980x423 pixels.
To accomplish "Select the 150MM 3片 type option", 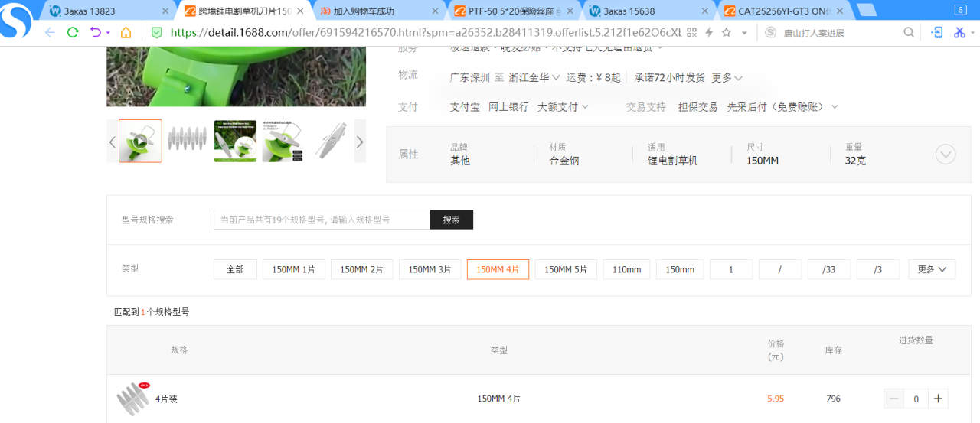I will coord(430,269).
